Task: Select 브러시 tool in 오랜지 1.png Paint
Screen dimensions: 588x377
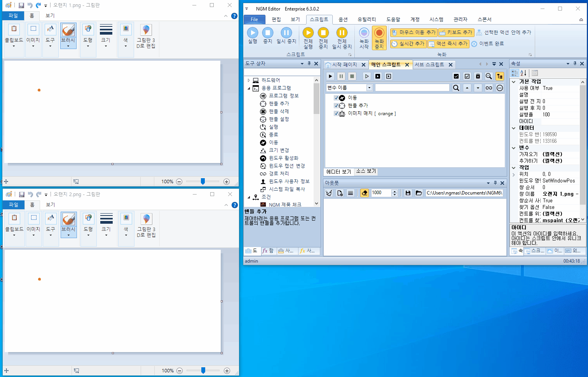Action: click(68, 35)
